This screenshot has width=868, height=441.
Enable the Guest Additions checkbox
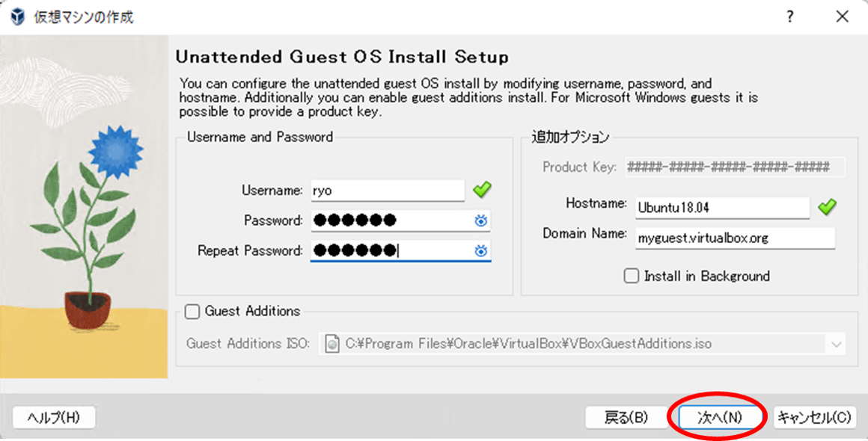191,311
